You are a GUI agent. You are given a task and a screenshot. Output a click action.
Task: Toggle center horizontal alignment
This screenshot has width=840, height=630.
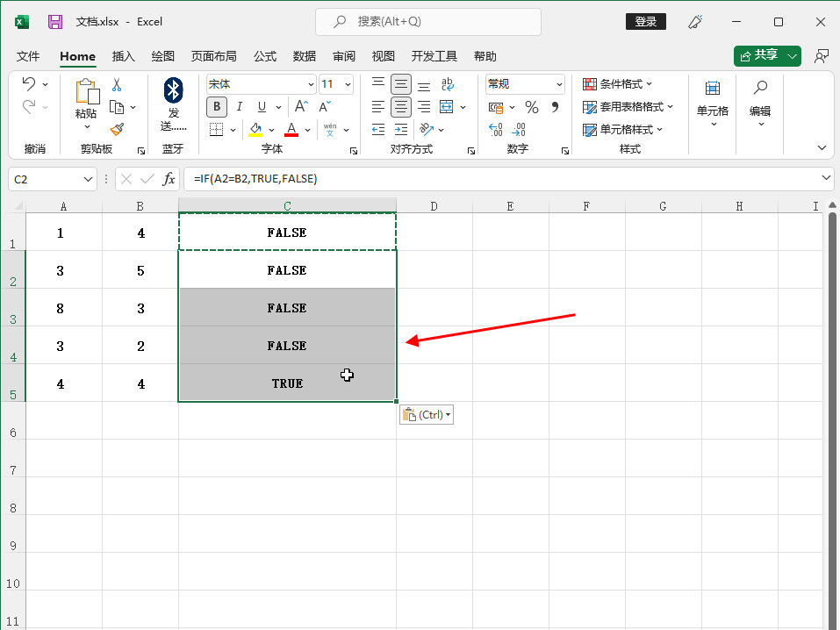(x=401, y=107)
